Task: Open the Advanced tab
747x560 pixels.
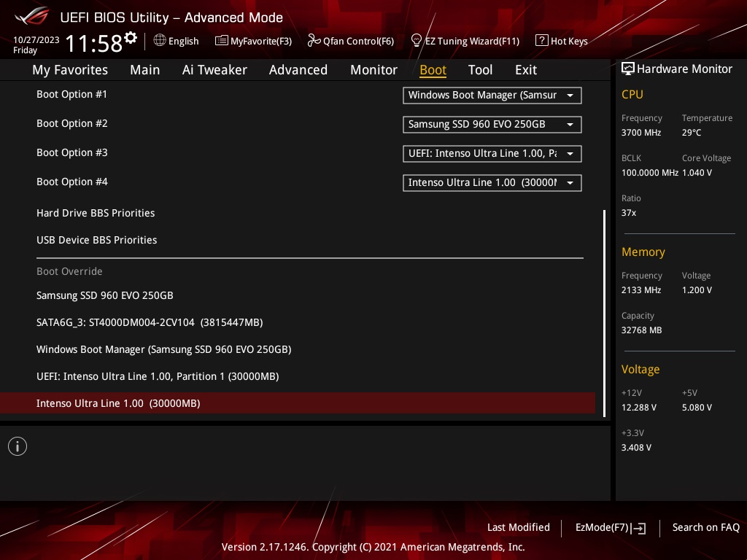Action: (298, 70)
